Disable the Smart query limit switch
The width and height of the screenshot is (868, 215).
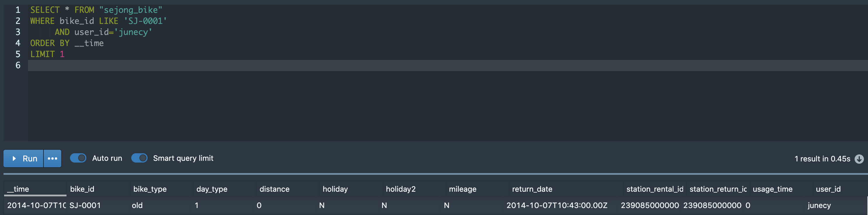coord(139,158)
